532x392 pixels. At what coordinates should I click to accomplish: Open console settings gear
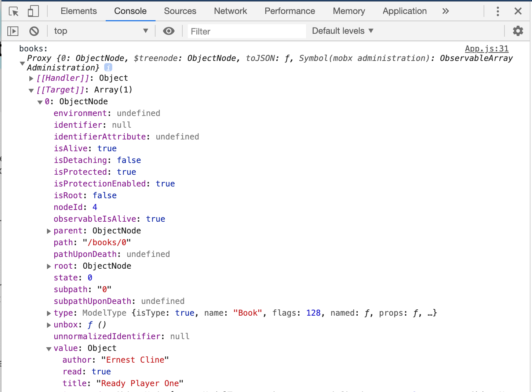(x=518, y=31)
